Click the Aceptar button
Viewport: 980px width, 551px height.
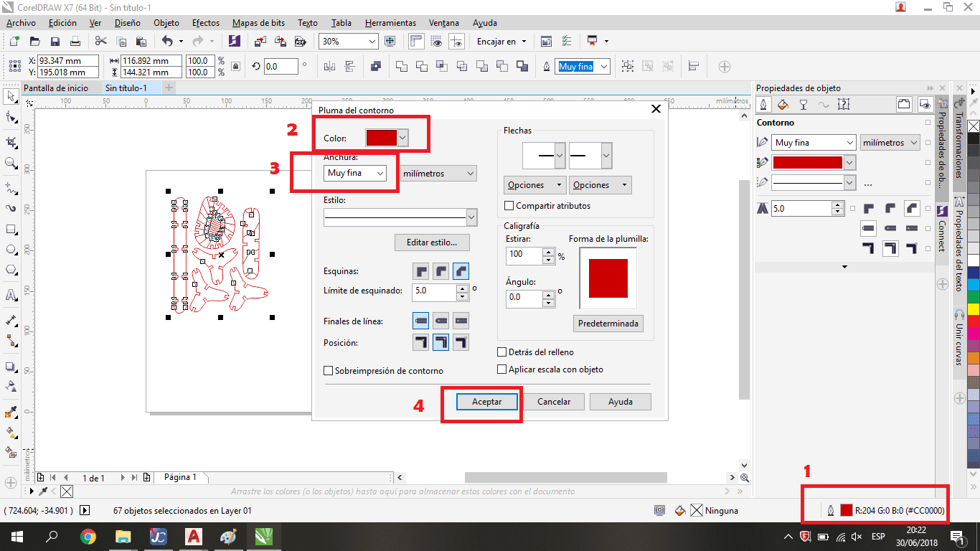click(x=486, y=402)
